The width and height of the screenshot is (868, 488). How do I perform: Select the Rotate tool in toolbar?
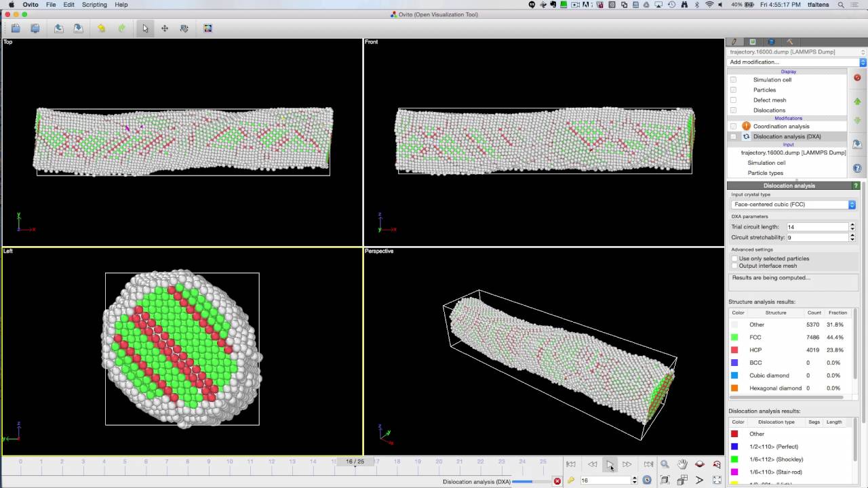coord(184,28)
